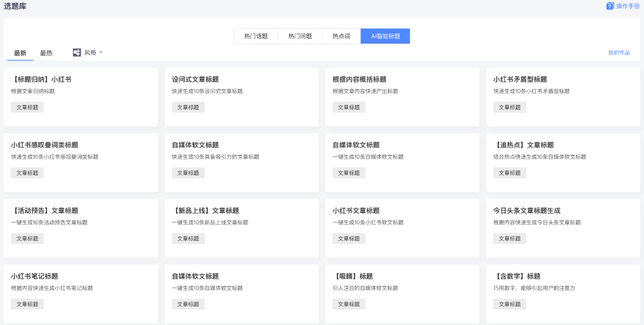Click 文章标题 tag under 根据内容概括标题
Screen dimensions: 644x325
pos(349,107)
